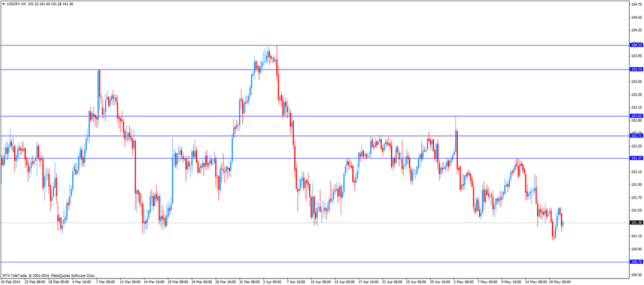Click the 100.55 tick on price scale

636,275
